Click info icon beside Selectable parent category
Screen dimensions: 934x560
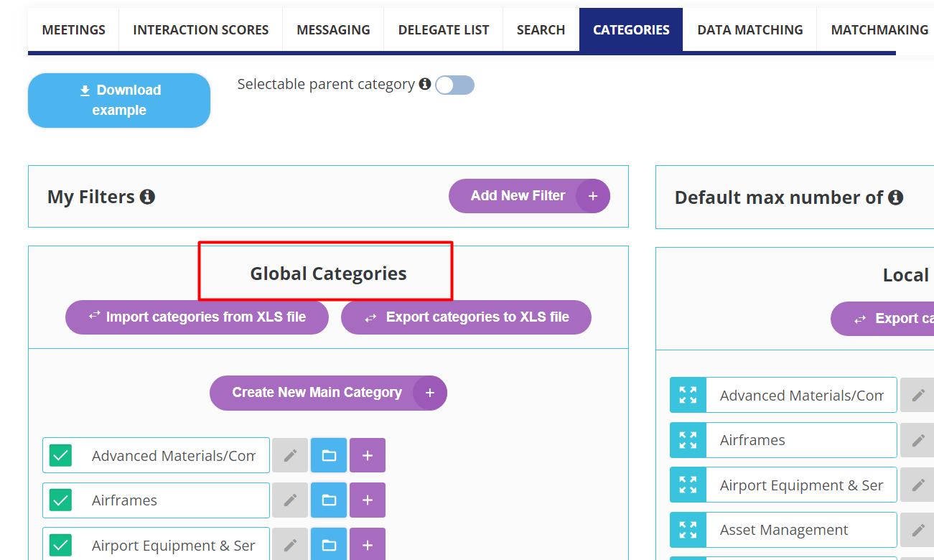point(425,85)
